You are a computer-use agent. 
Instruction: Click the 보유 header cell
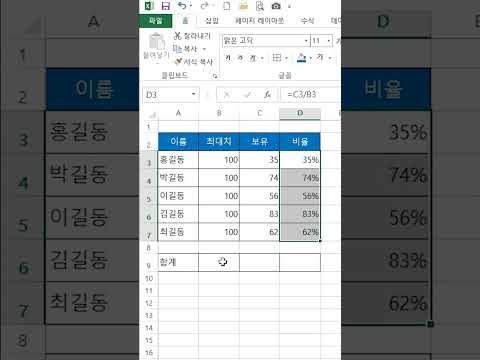click(259, 141)
